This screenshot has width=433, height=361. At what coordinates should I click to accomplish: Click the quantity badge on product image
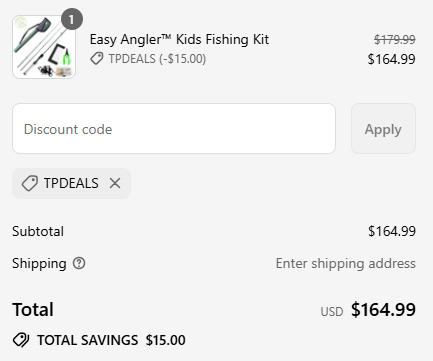(72, 19)
